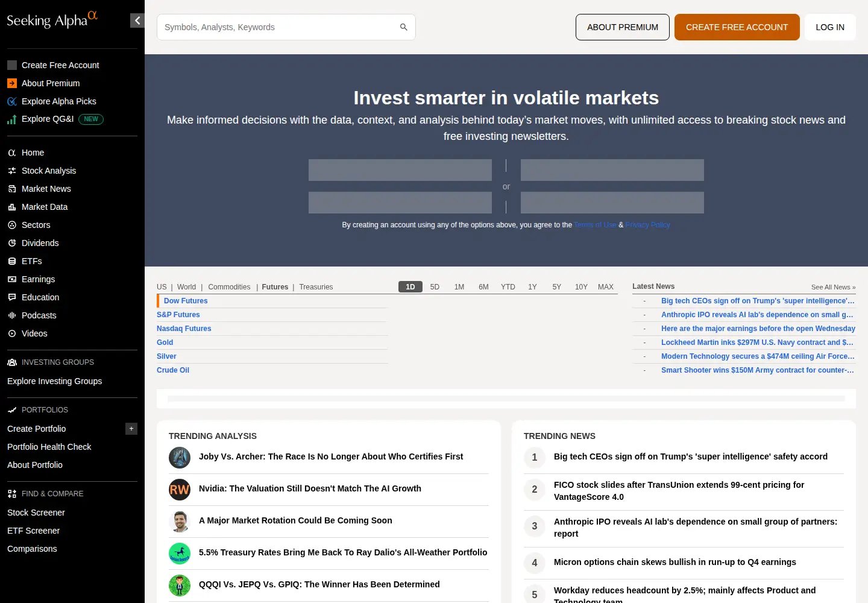This screenshot has width=868, height=603.
Task: Open Micron options chain news headline
Action: coord(675,562)
